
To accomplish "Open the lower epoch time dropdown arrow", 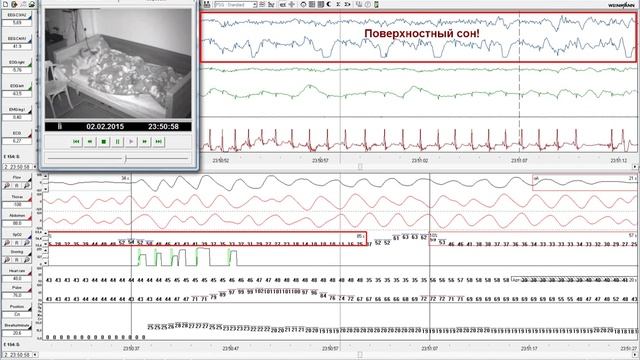I will pyautogui.click(x=34, y=355).
